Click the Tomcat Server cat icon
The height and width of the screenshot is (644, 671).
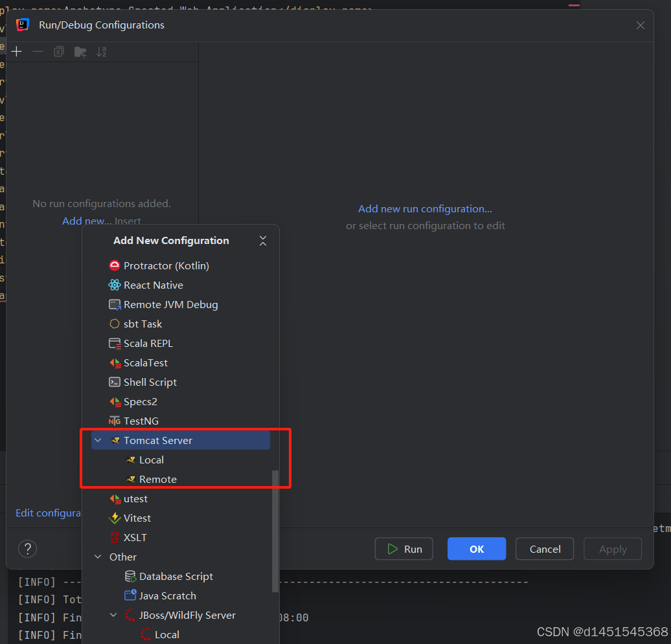point(115,441)
